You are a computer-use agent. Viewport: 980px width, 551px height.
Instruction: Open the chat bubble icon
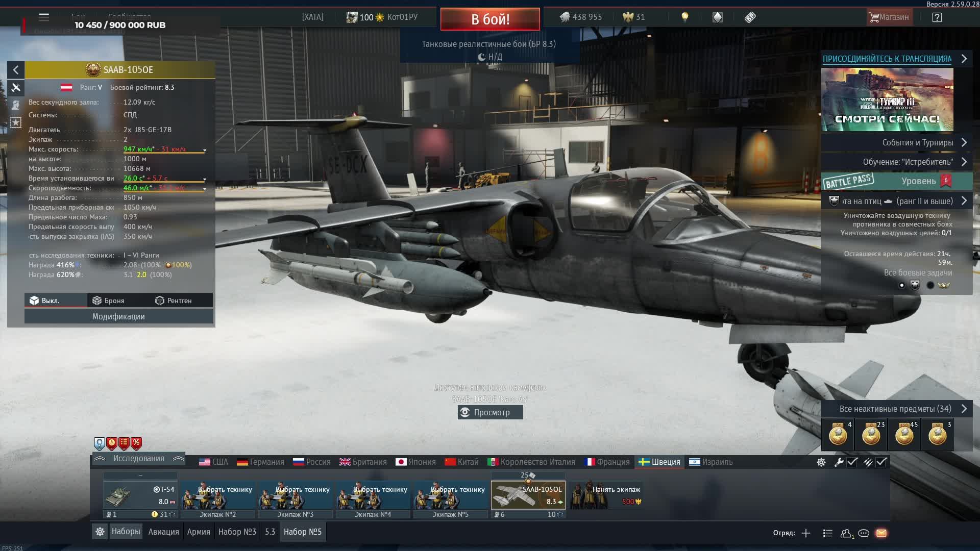click(864, 533)
